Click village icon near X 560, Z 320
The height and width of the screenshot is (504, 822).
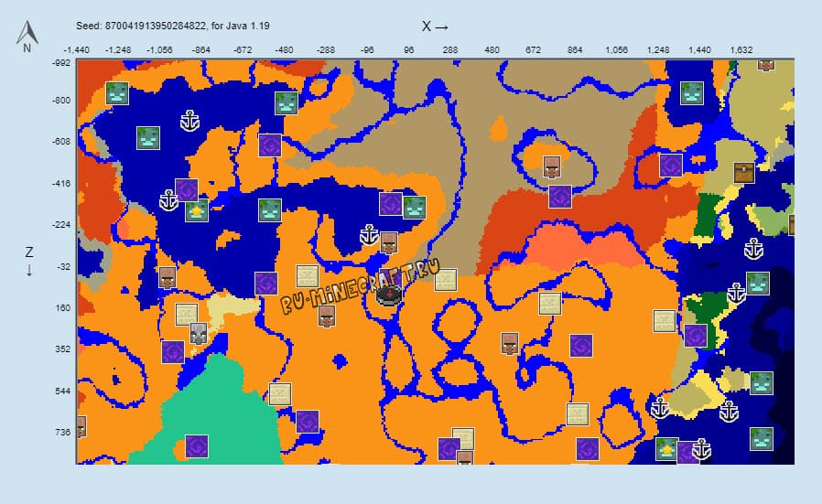(x=510, y=343)
